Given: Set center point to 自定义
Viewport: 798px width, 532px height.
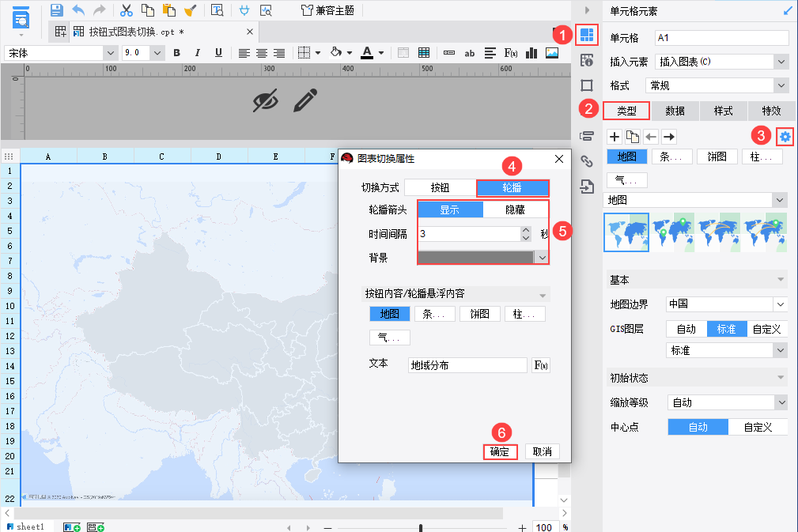Looking at the screenshot, I should [758, 427].
